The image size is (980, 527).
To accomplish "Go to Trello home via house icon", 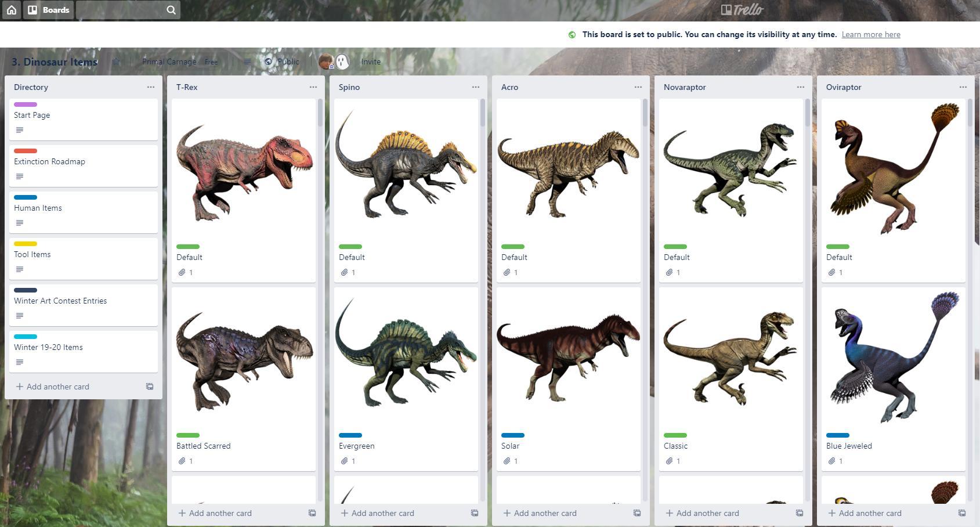I will [11, 10].
